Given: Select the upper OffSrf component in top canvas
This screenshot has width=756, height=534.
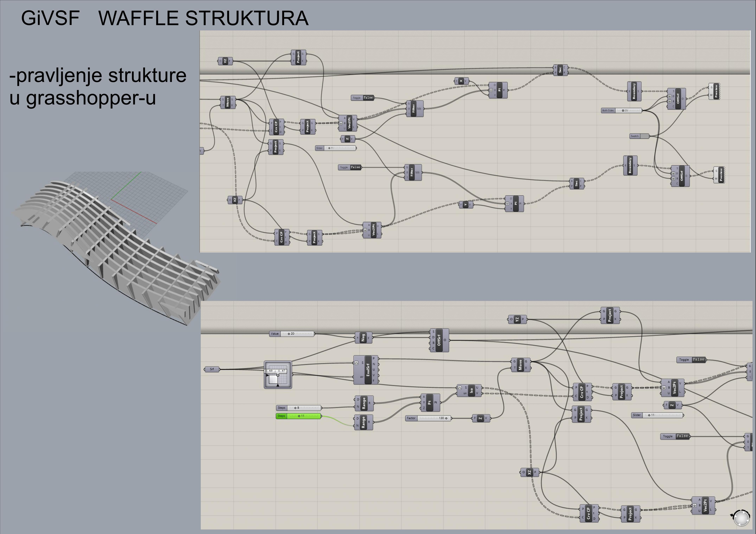Looking at the screenshot, I should click(677, 99).
